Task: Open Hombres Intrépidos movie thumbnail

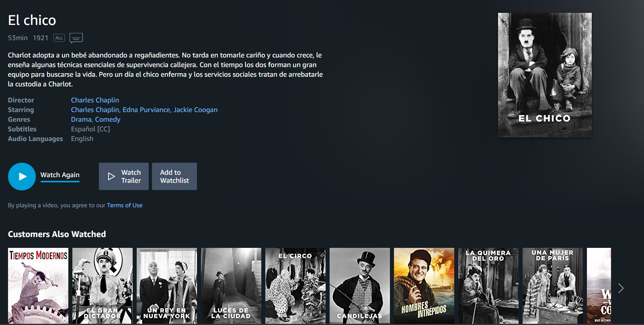Action: click(x=424, y=286)
